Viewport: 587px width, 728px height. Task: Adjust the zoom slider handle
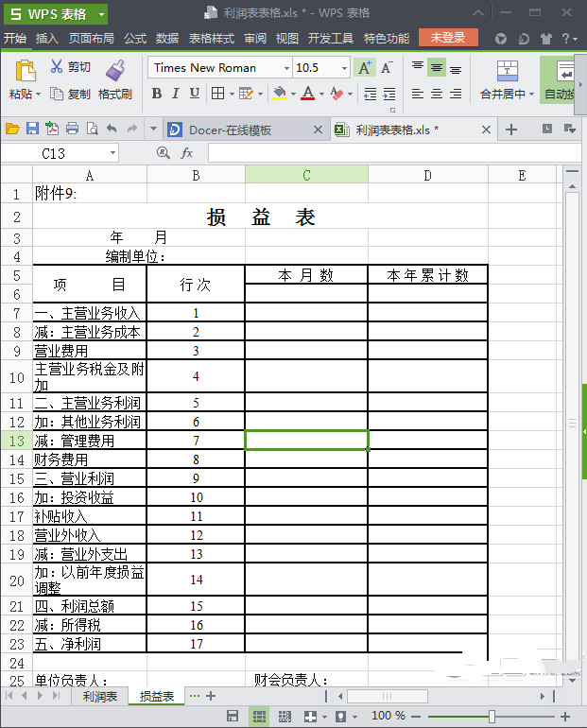(492, 717)
